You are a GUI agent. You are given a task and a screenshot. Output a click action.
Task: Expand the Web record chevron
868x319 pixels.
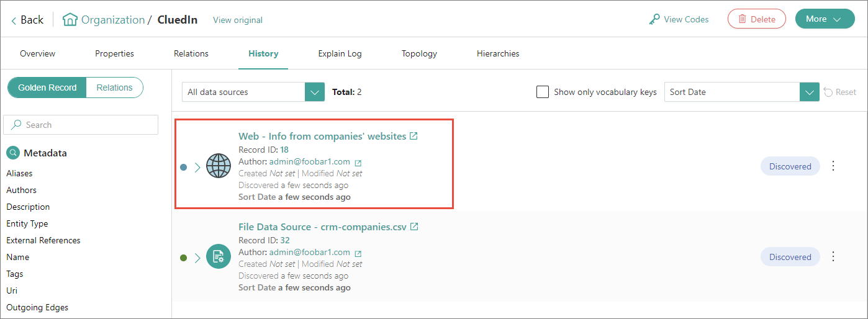pyautogui.click(x=197, y=167)
